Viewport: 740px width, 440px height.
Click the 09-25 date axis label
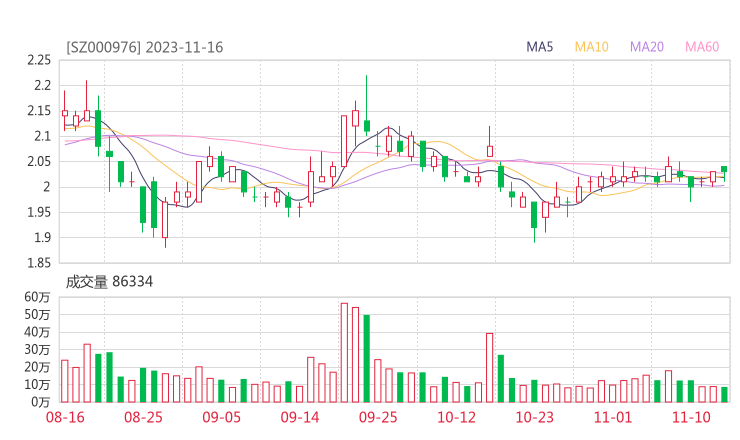[378, 417]
